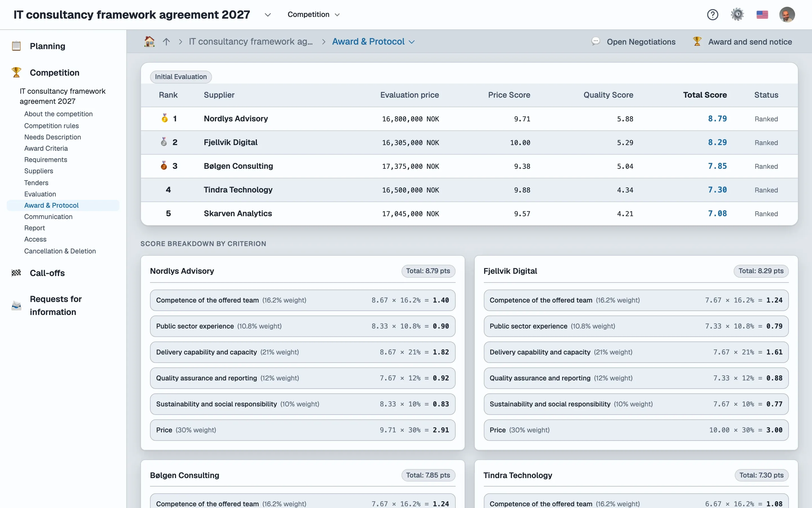Click Fjellvik Digital Delivery capability and capacity row
812x508 pixels.
click(636, 352)
